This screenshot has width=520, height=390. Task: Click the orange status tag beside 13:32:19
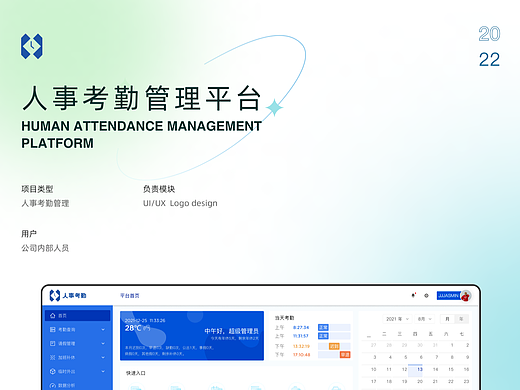pyautogui.click(x=334, y=346)
